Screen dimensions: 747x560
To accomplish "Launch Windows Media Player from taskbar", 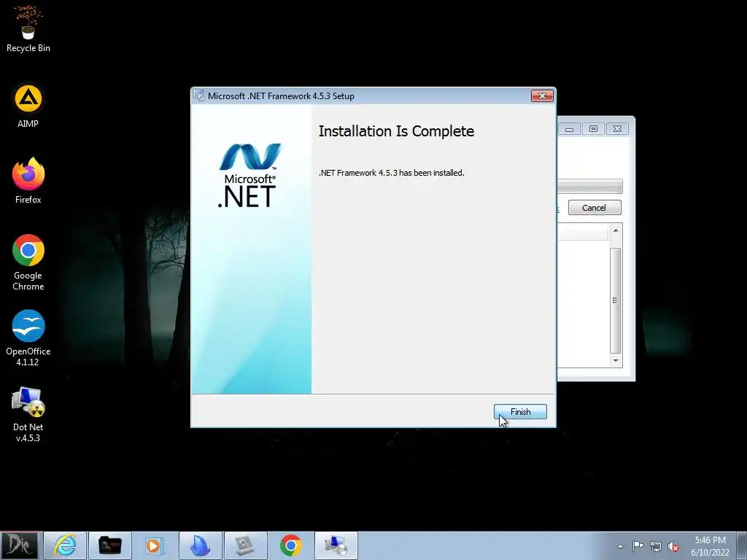I will click(155, 545).
